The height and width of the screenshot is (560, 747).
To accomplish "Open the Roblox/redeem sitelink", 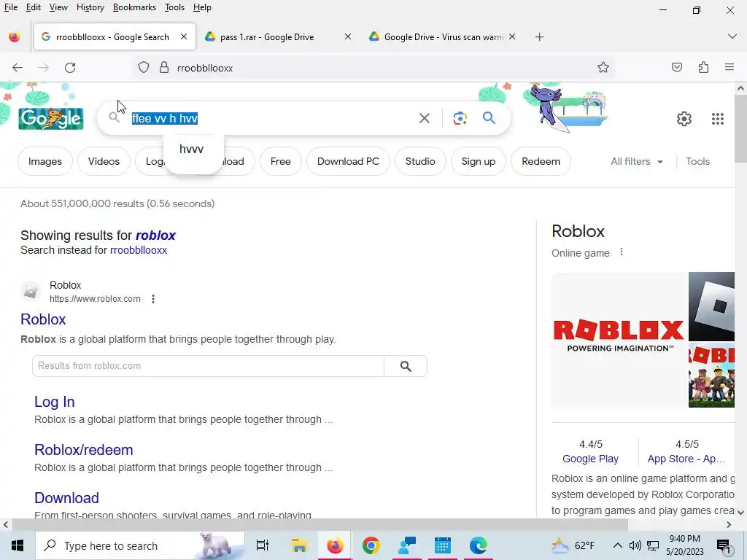I will pos(83,450).
